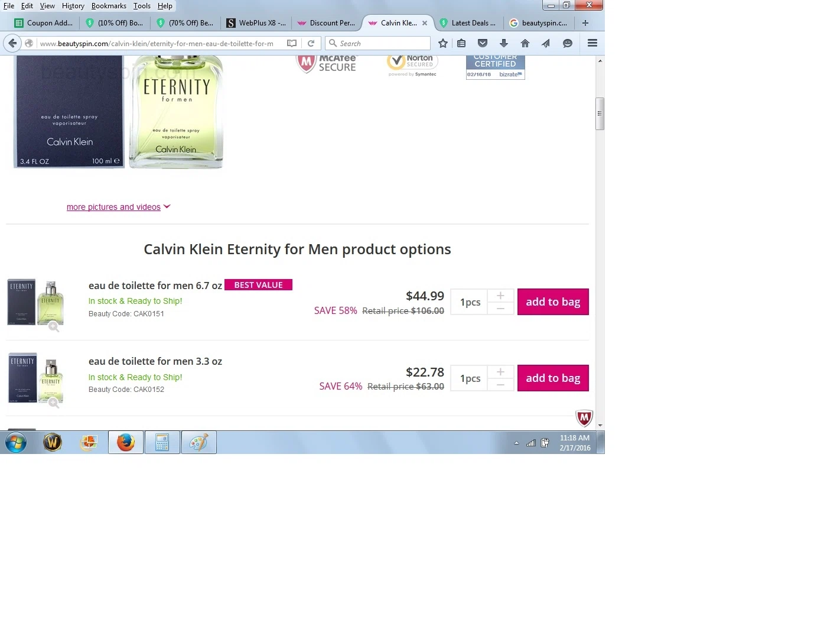The height and width of the screenshot is (629, 840).
Task: Switch to the Coupon Add tab
Action: pyautogui.click(x=44, y=23)
